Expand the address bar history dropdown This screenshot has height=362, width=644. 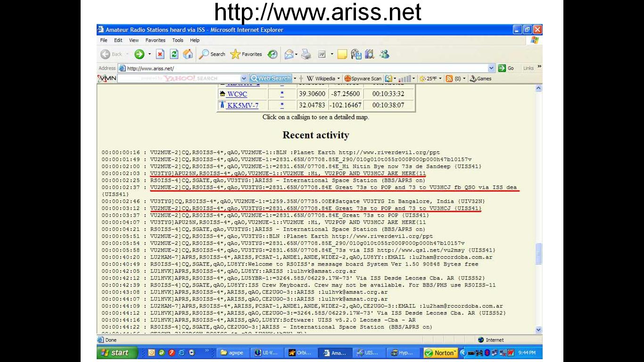click(x=492, y=68)
